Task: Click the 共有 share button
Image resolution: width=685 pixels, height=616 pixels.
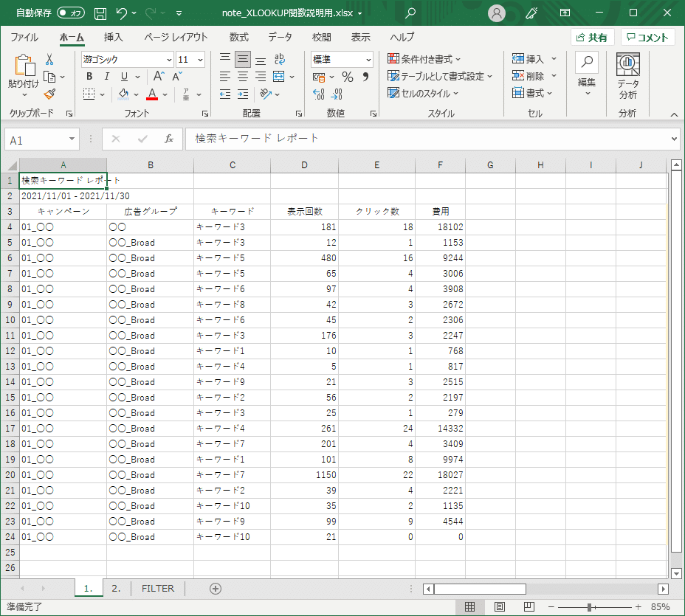Action: 593,38
